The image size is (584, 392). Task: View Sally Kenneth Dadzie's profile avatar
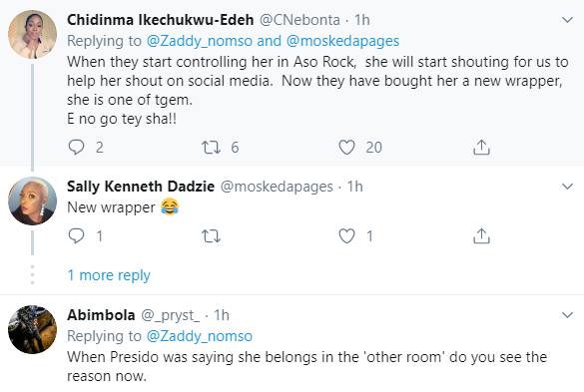click(32, 200)
